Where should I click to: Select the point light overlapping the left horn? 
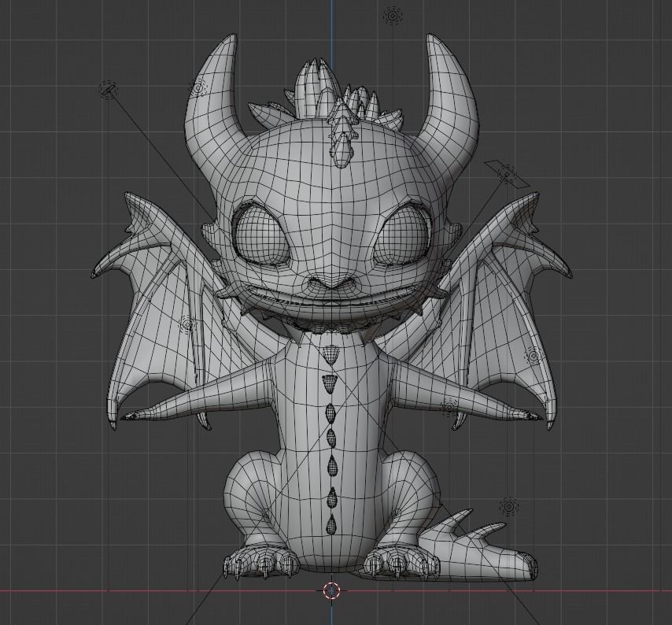[198, 88]
